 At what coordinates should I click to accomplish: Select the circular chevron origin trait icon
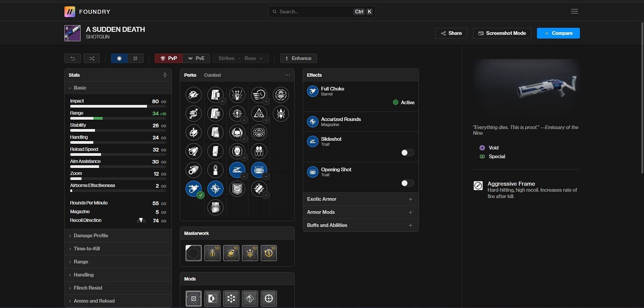tap(281, 95)
